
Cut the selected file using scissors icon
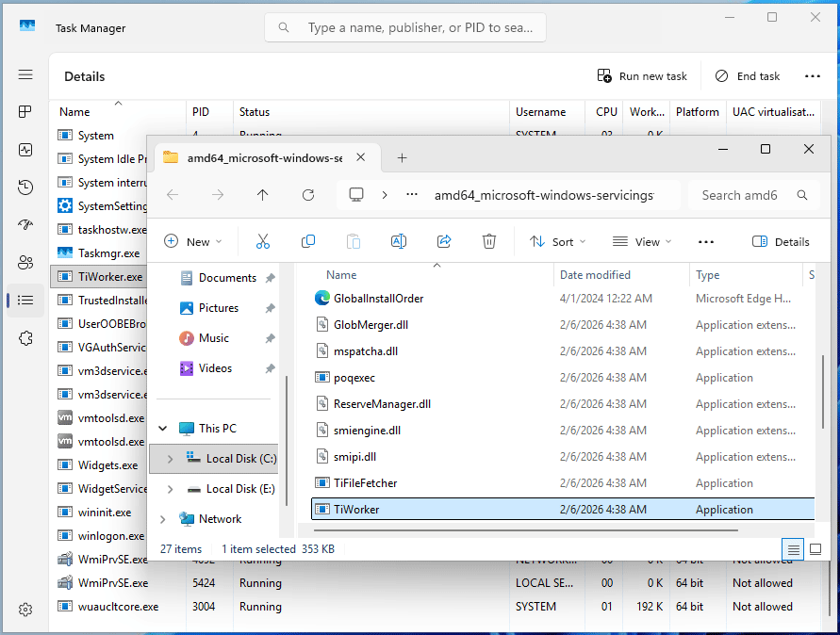263,241
